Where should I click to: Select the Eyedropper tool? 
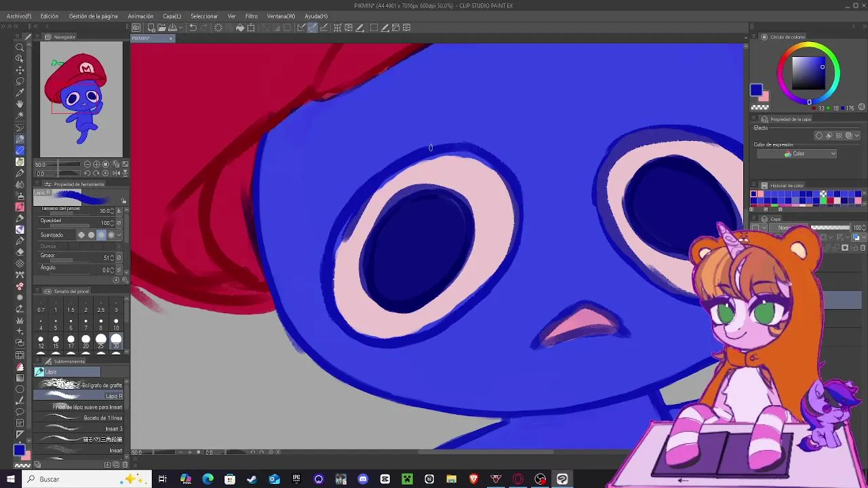click(20, 93)
